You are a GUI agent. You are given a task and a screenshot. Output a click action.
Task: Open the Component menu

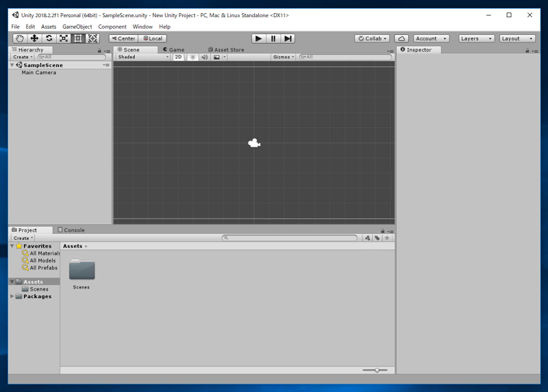click(x=112, y=27)
